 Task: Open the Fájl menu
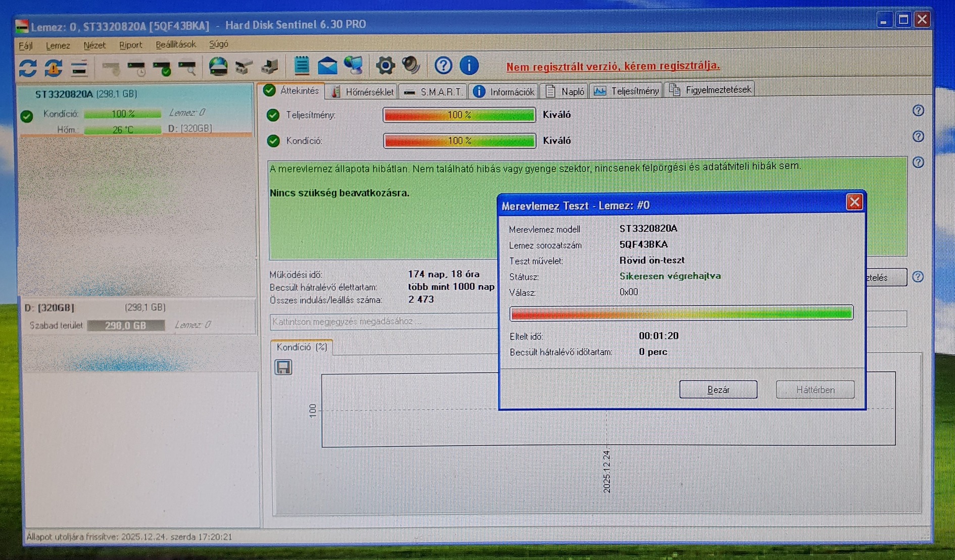[25, 46]
